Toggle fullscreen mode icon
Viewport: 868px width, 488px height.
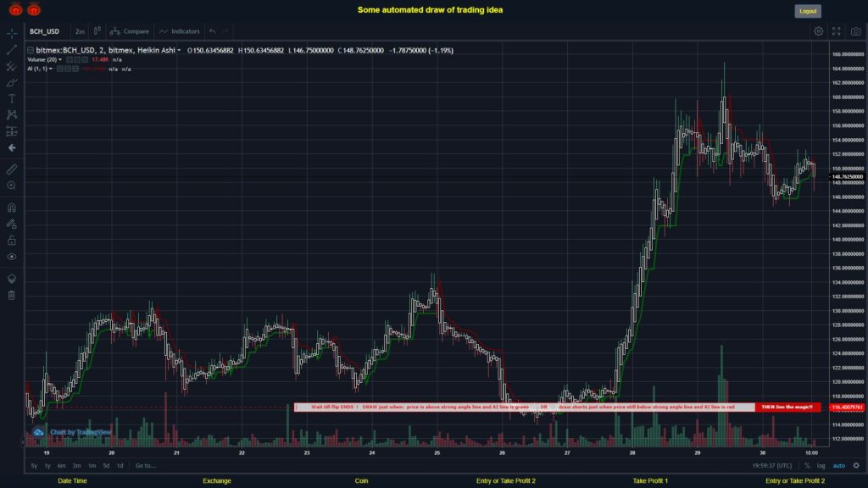[x=837, y=31]
